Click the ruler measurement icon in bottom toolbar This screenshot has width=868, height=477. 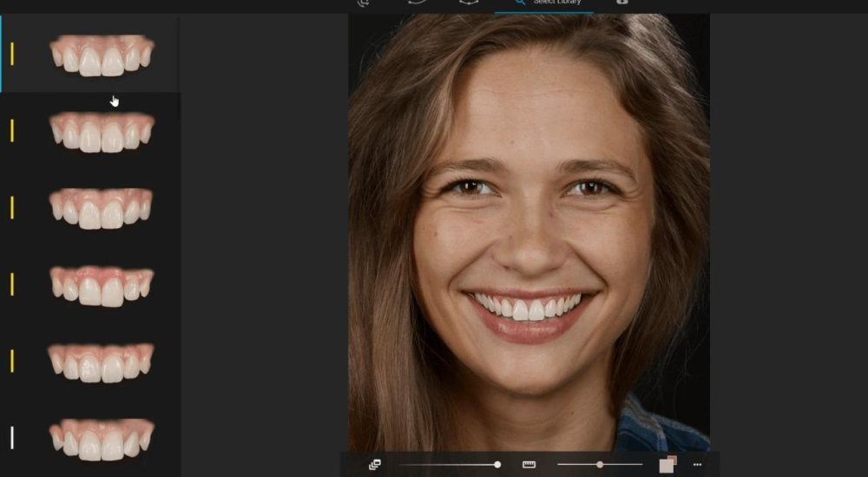529,465
